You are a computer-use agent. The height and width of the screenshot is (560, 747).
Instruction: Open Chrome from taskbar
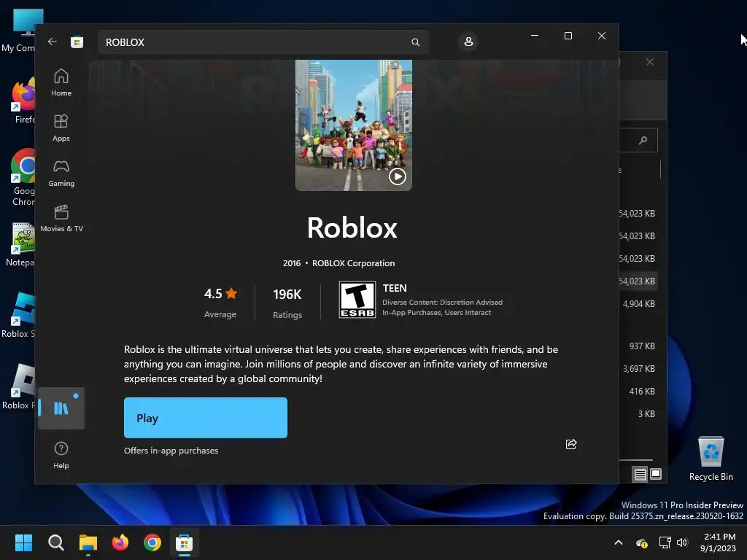point(152,542)
